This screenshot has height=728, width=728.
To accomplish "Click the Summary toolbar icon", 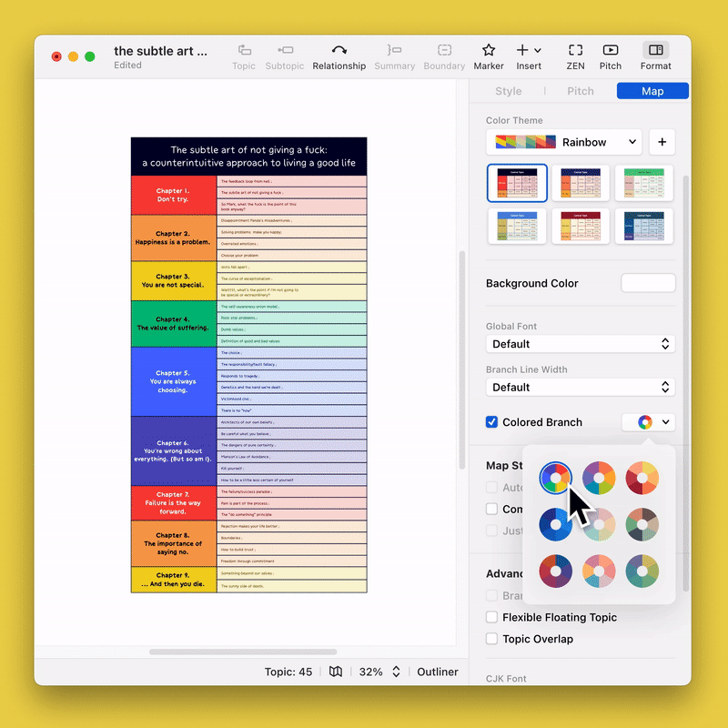I will click(395, 50).
